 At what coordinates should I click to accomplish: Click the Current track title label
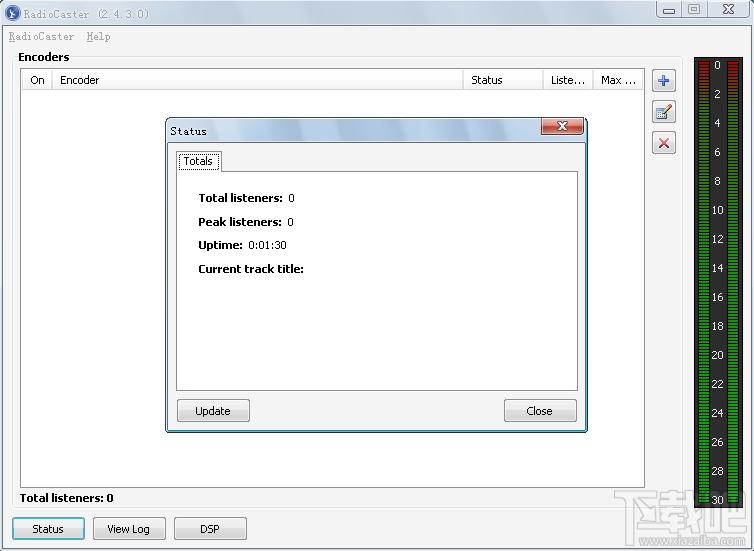click(251, 269)
